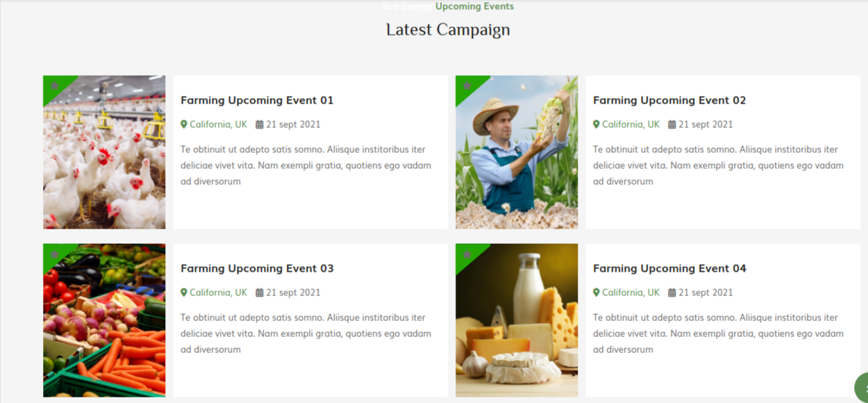Open the Farming Upcoming Event 01 title
The height and width of the screenshot is (403, 868).
coord(257,100)
